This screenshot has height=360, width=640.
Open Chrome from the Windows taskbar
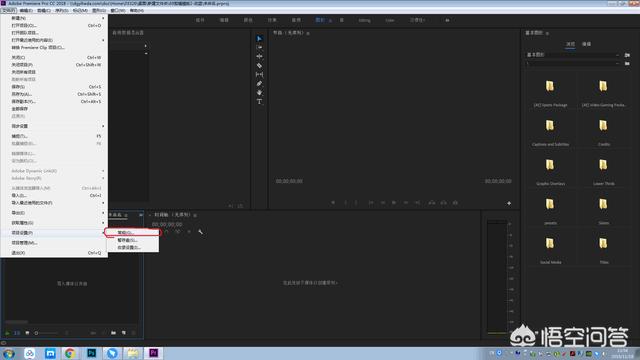pyautogui.click(x=70, y=353)
